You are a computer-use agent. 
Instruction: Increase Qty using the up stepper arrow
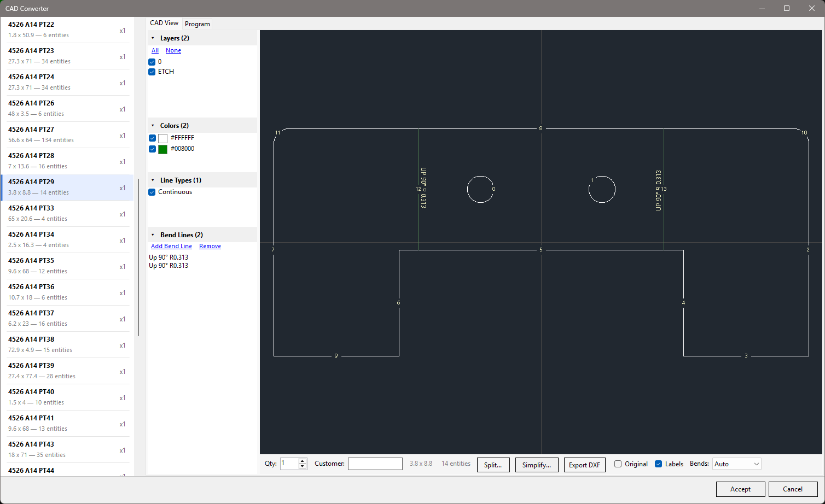[x=302, y=461]
